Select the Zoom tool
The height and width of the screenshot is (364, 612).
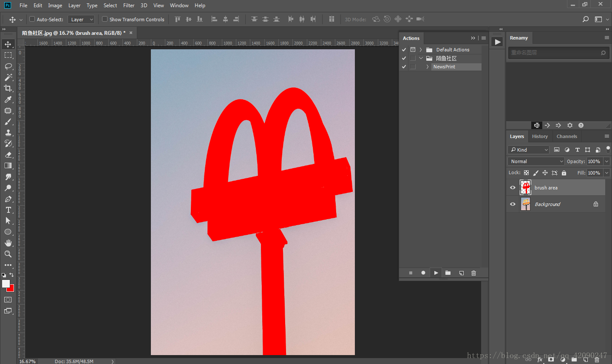tap(8, 254)
